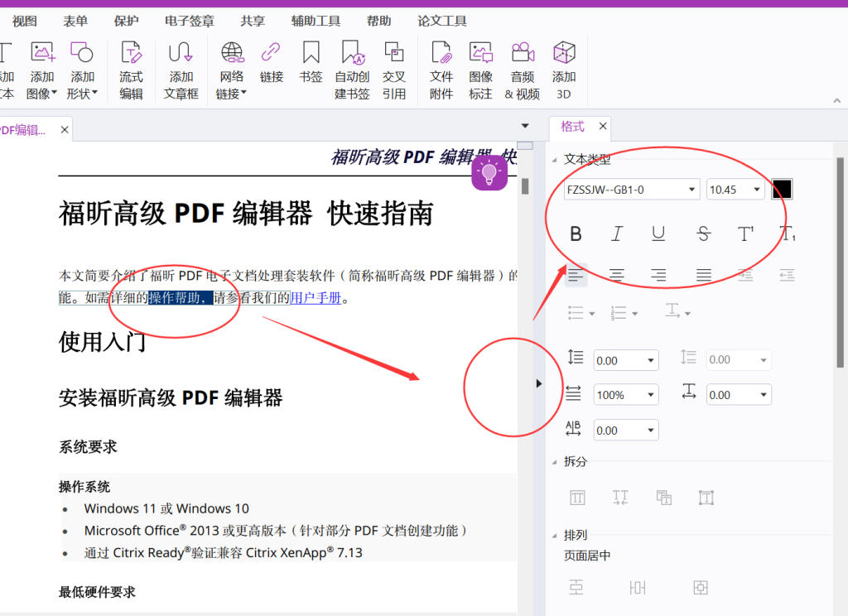Open the 帮助 menu tab
Viewport: 848px width, 616px height.
coord(379,21)
